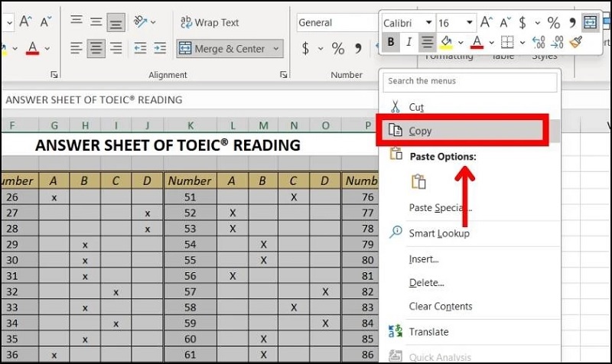Click the Insert... context menu option
The height and width of the screenshot is (364, 612).
[x=423, y=259]
